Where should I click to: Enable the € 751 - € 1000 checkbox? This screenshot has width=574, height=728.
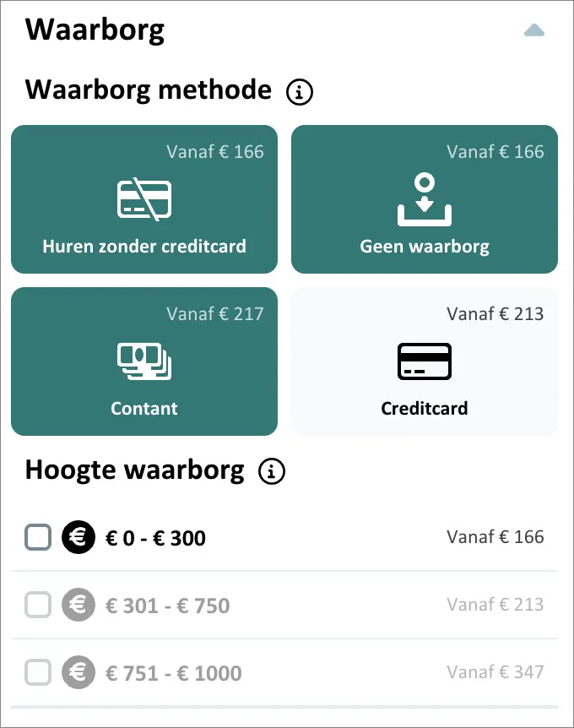pos(39,672)
